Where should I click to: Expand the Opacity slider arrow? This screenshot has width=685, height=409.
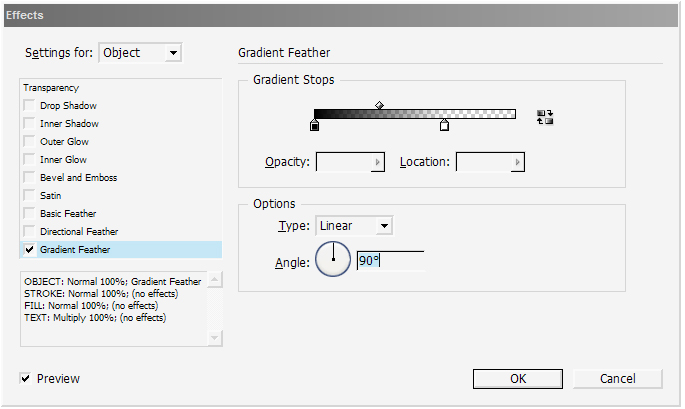tap(377, 162)
